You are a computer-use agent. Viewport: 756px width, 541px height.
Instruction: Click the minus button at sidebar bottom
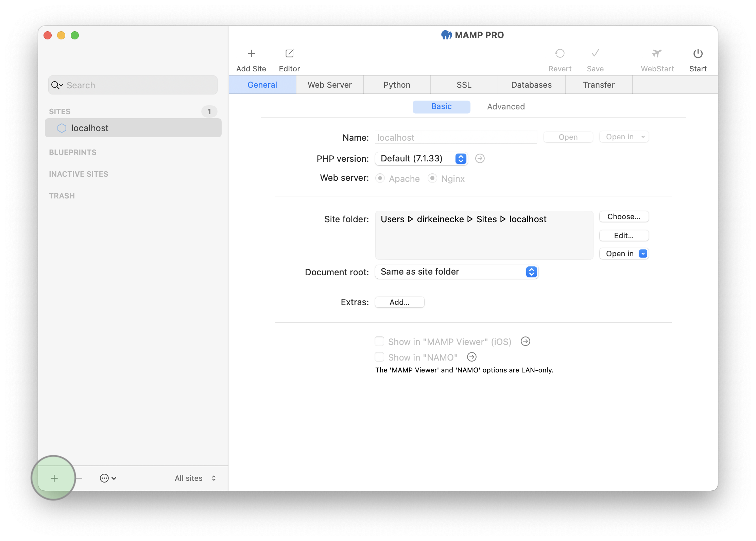[79, 478]
